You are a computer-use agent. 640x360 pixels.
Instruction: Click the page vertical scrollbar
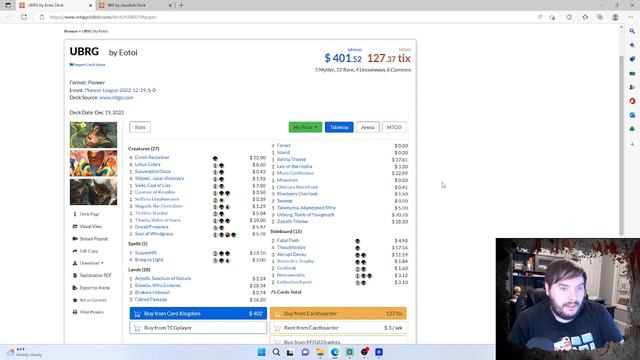[x=621, y=145]
